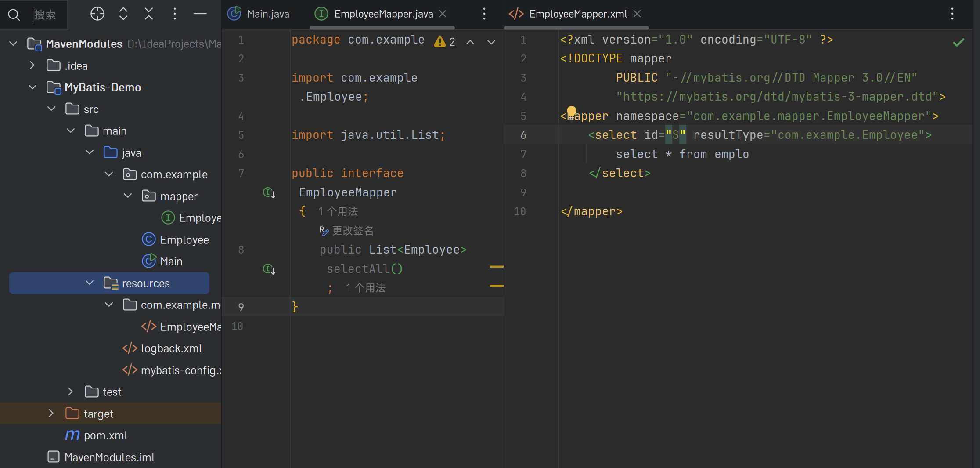Click the green inspection checkmark in XML
This screenshot has height=468, width=980.
coord(958,42)
